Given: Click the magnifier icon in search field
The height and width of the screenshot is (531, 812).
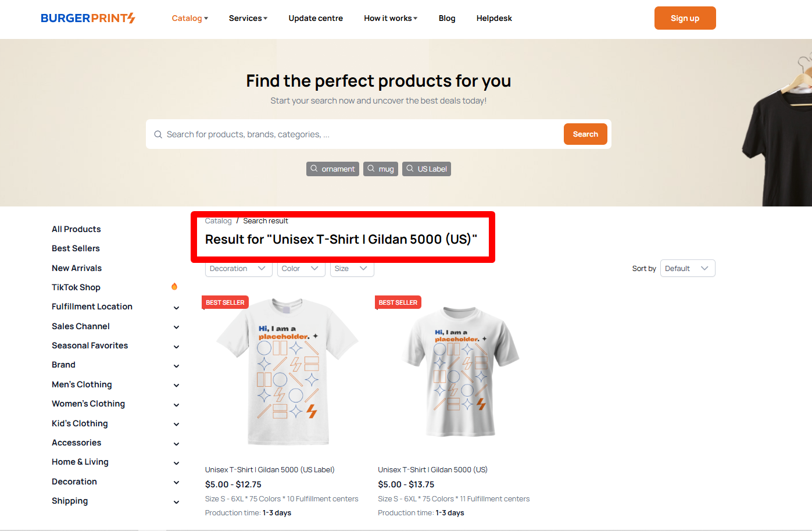Looking at the screenshot, I should pyautogui.click(x=158, y=134).
